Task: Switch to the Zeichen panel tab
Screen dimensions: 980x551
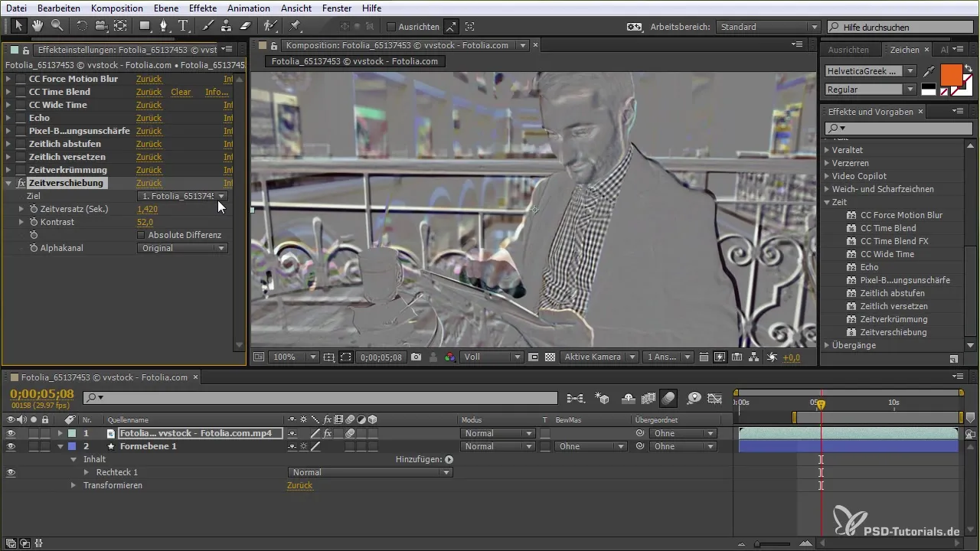Action: tap(904, 50)
